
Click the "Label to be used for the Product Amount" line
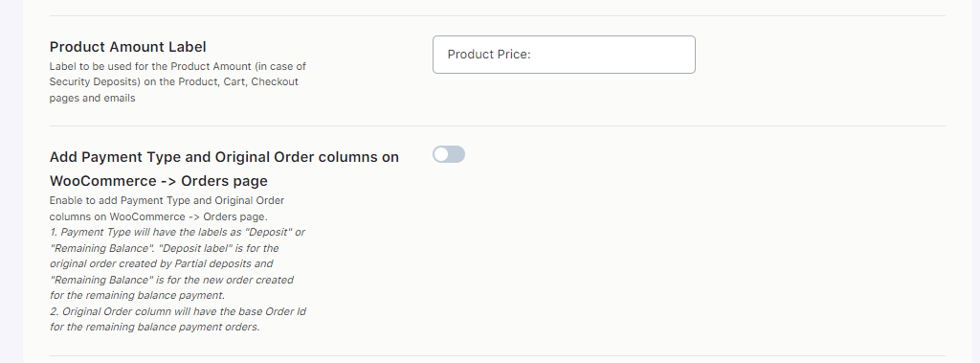[177, 66]
